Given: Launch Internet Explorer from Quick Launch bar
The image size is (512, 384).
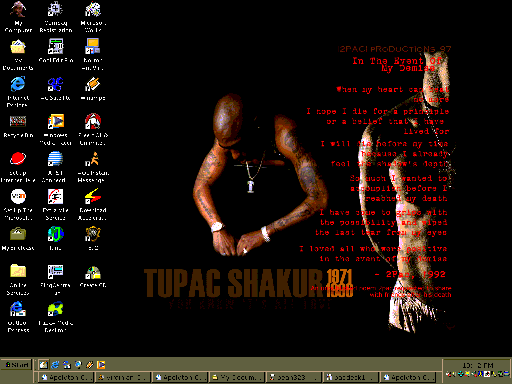Looking at the screenshot, I should (55, 365).
